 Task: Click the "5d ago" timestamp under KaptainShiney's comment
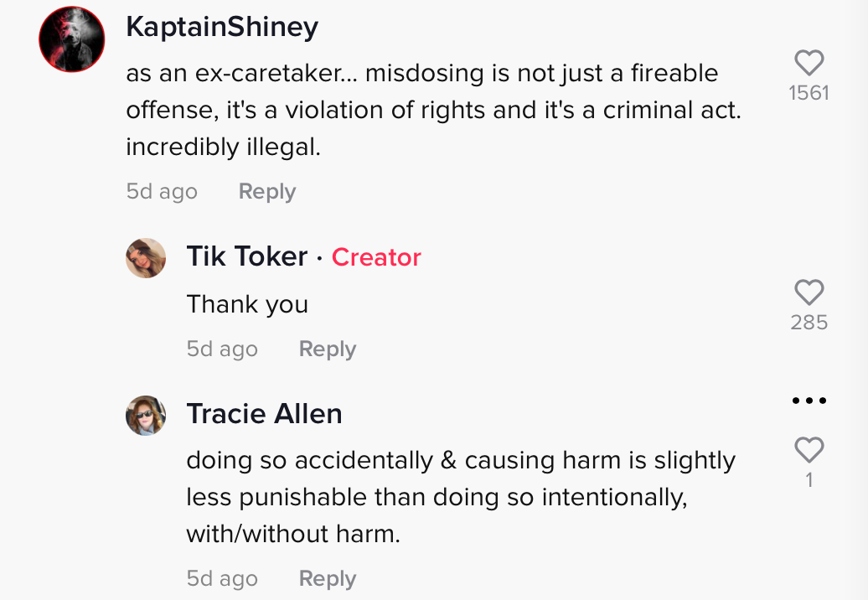point(162,192)
